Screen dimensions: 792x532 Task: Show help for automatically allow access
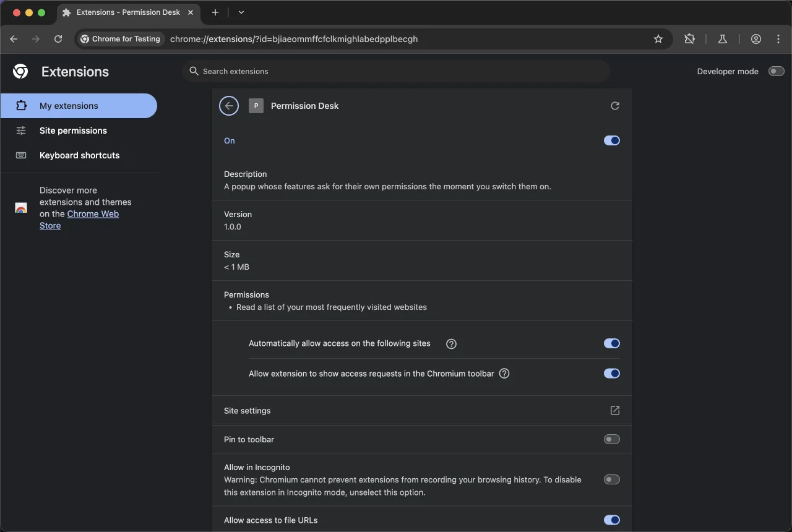[x=452, y=344]
